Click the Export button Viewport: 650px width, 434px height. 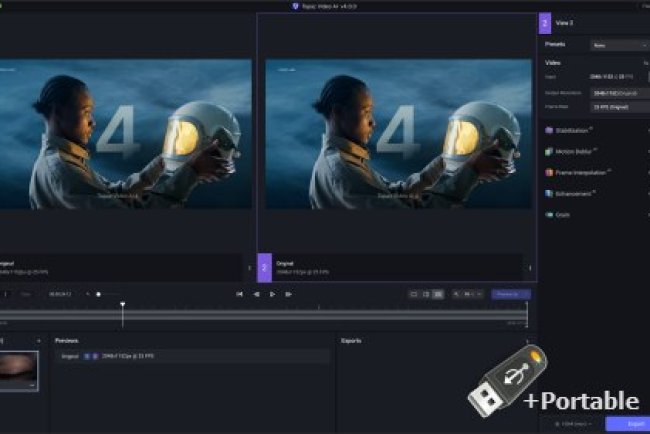628,424
